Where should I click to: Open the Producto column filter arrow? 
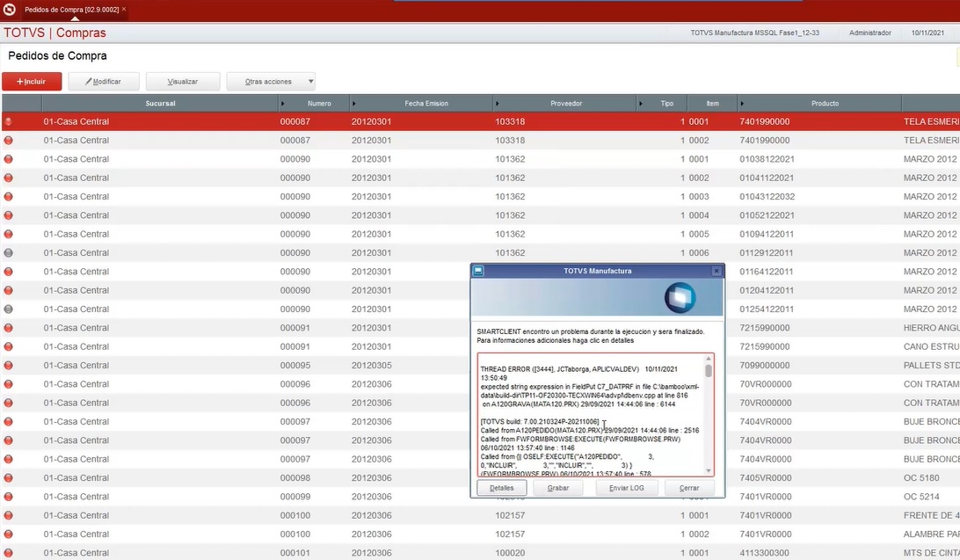coord(741,104)
